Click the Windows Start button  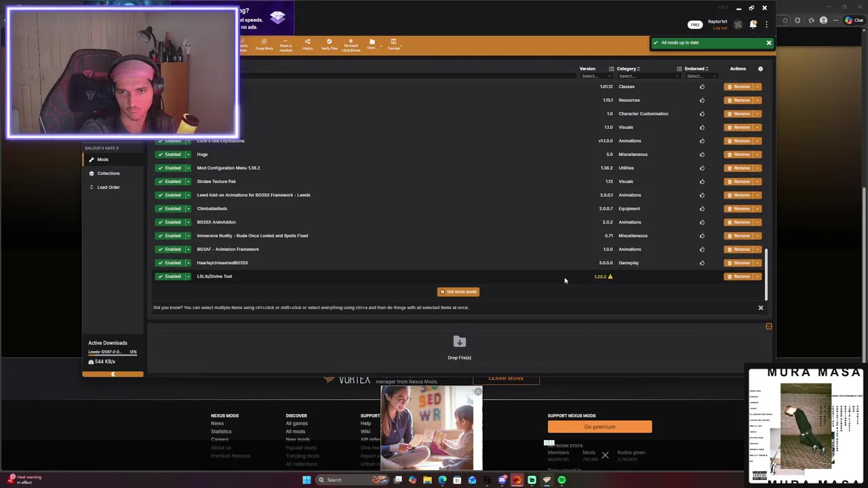coord(307,481)
